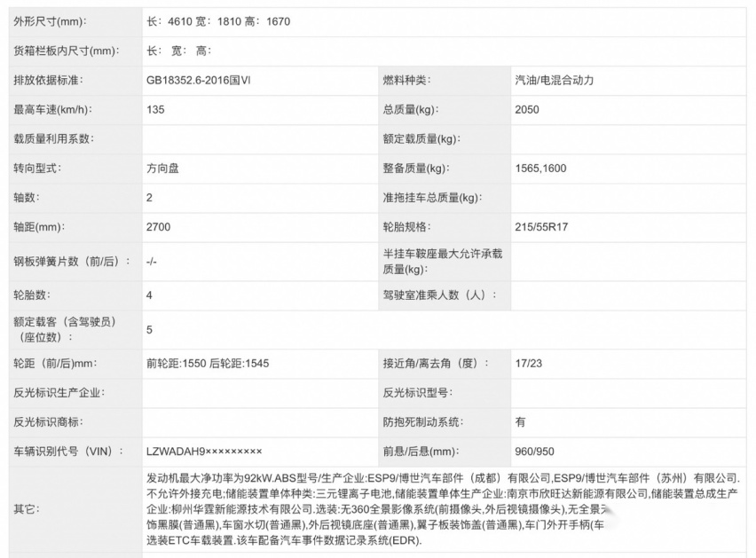
Task: Select the top speed value 135
Action: pos(155,110)
